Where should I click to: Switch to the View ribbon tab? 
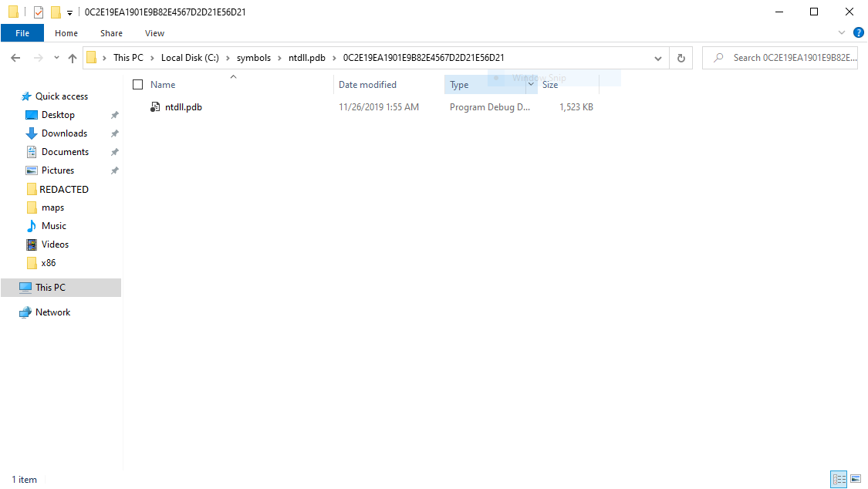154,33
